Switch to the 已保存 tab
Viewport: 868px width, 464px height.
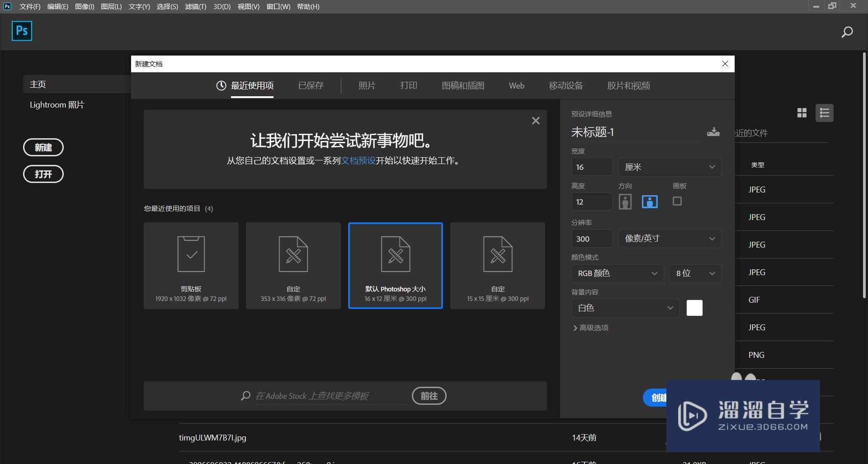tap(311, 86)
